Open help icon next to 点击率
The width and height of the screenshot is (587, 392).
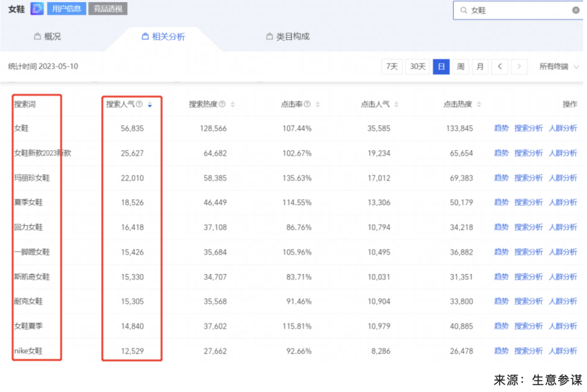[x=307, y=104]
